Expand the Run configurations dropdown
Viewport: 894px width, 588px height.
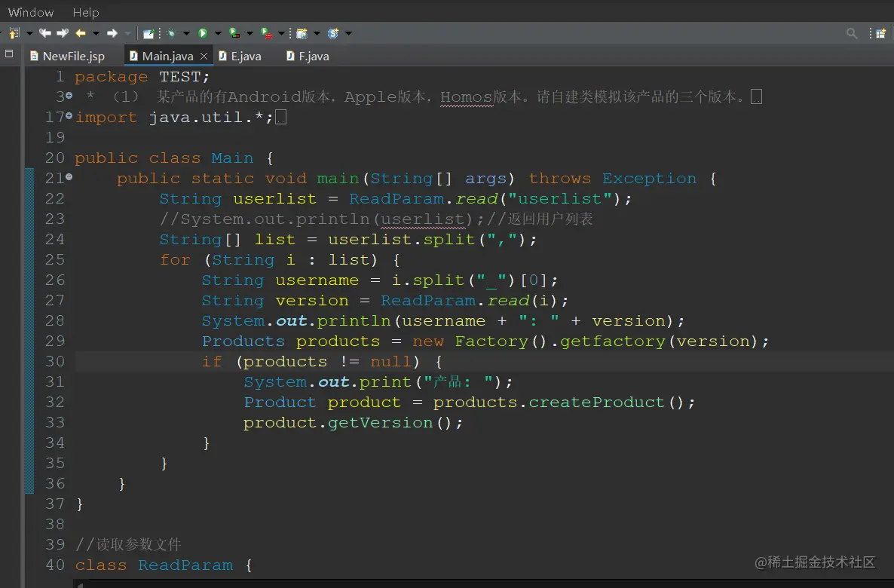(x=218, y=33)
